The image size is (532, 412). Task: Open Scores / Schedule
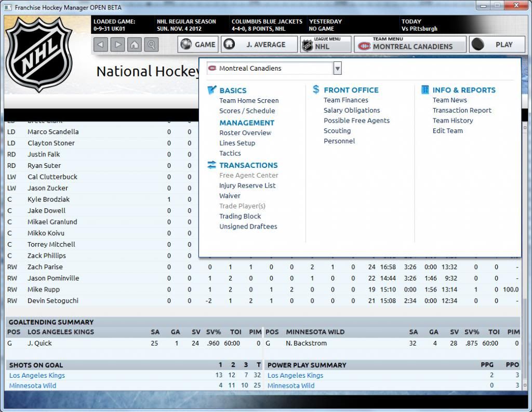click(x=247, y=111)
